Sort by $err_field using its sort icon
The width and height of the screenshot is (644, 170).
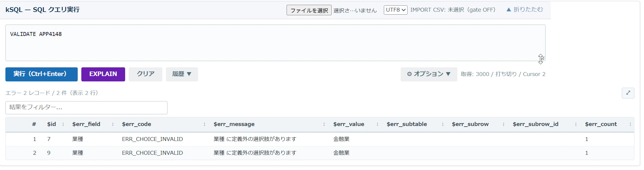tap(113, 124)
